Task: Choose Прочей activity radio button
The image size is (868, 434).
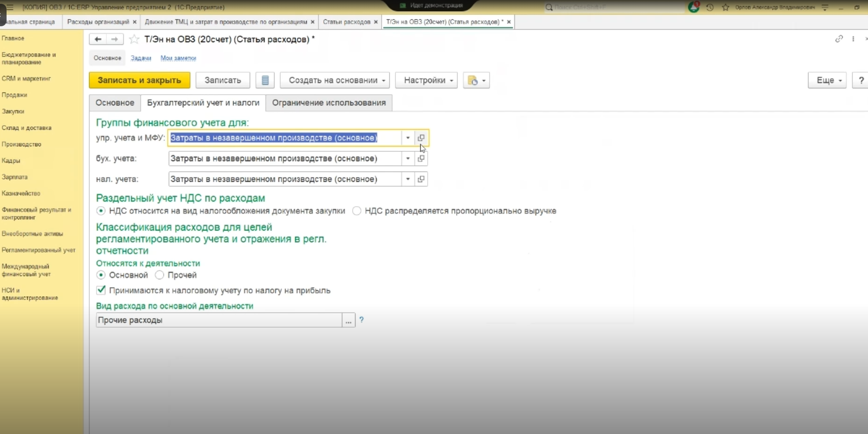Action: tap(159, 275)
